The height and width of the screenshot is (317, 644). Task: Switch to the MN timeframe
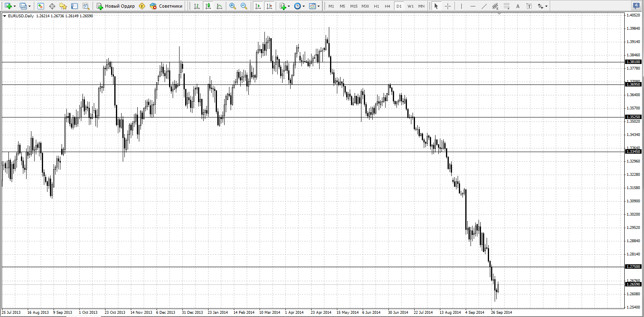[x=421, y=6]
